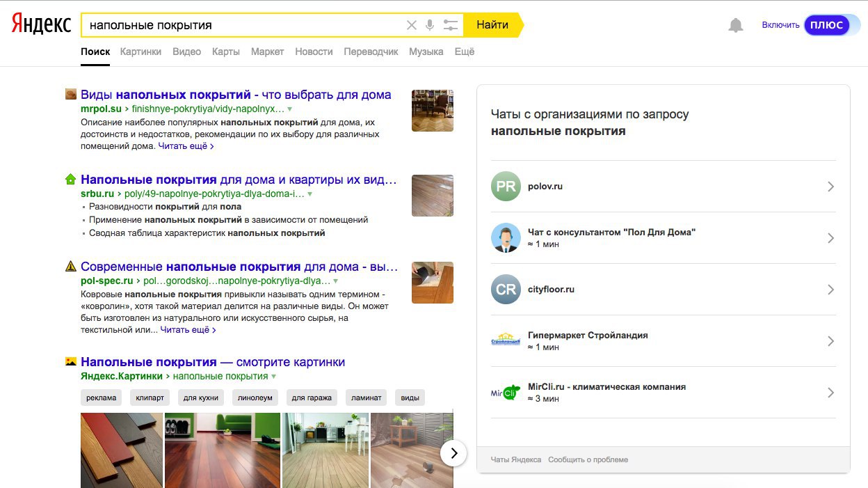Screen dimensions: 868x488
Task: Open thumbnail of pol-spec.ru result
Action: click(433, 283)
